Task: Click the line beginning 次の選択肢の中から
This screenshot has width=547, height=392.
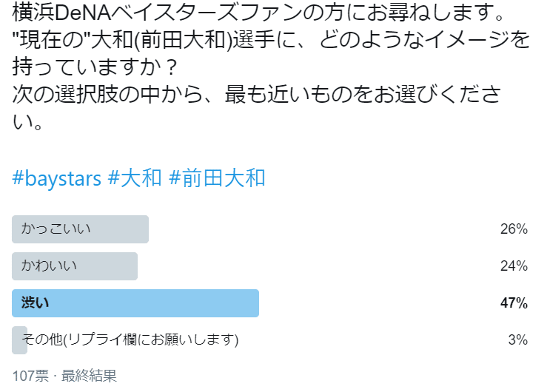Action: (256, 94)
